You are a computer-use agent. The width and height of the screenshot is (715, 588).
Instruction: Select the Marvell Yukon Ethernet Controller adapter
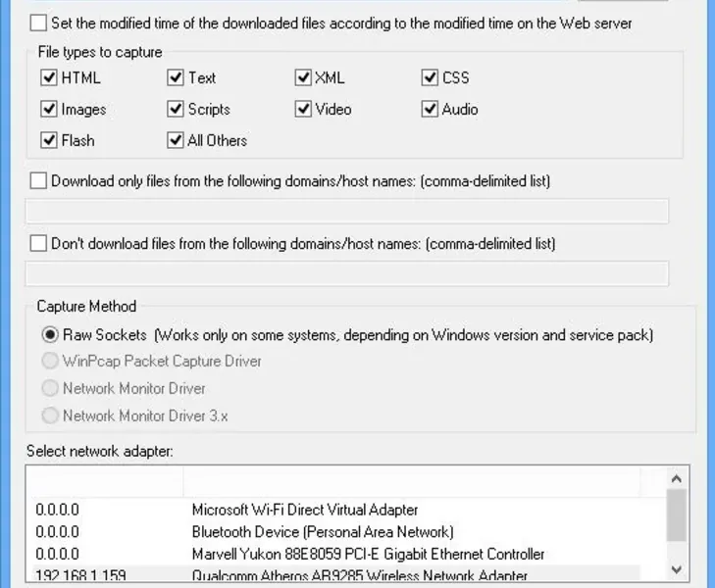(368, 555)
